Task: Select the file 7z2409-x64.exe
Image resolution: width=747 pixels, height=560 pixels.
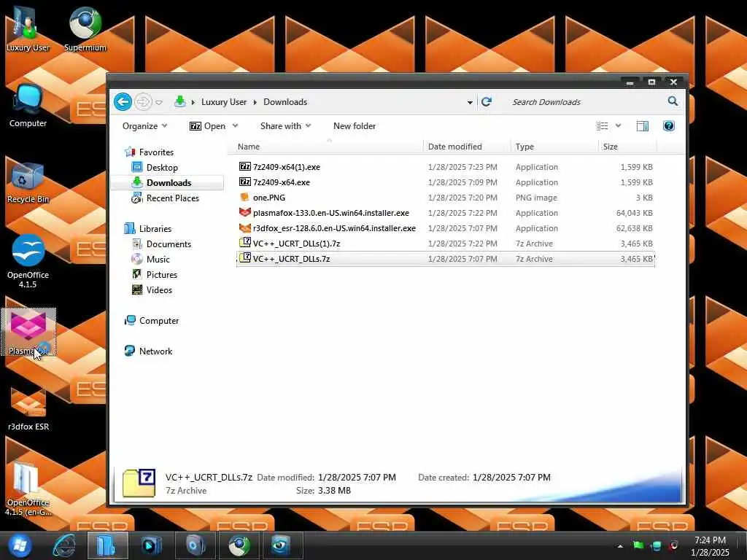Action: tap(446, 182)
